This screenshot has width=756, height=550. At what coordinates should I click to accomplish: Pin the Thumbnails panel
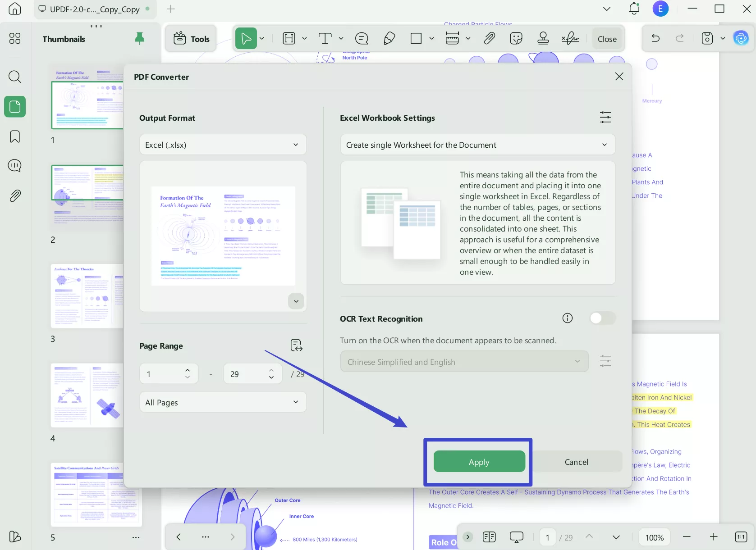tap(139, 39)
